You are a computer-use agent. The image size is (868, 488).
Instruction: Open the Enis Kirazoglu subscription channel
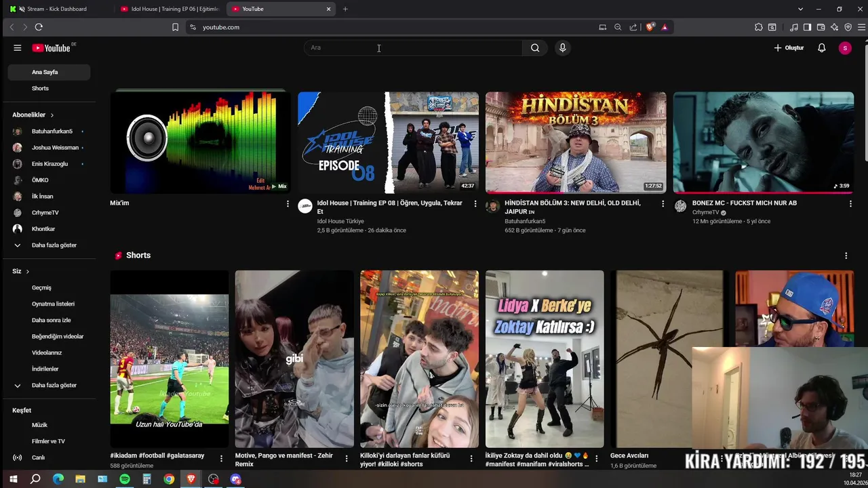(49, 164)
